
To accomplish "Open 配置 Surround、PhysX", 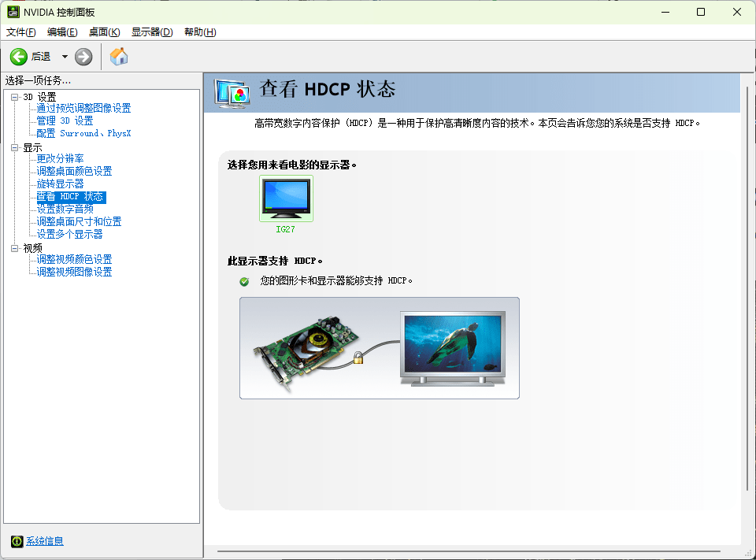I will tap(84, 133).
